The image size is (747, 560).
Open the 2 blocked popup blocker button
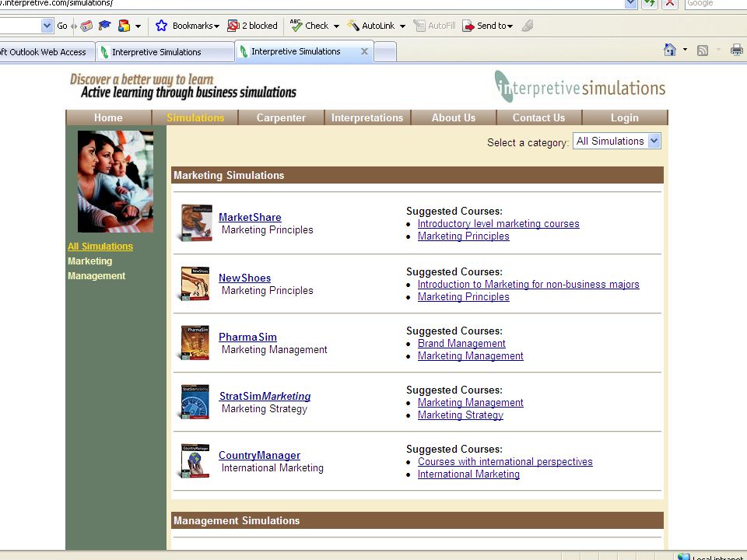pyautogui.click(x=252, y=26)
